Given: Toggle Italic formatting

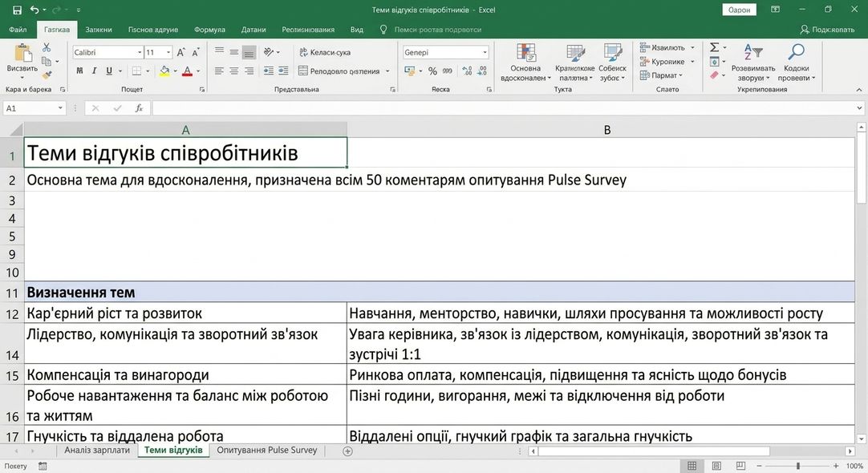Looking at the screenshot, I should [x=94, y=71].
